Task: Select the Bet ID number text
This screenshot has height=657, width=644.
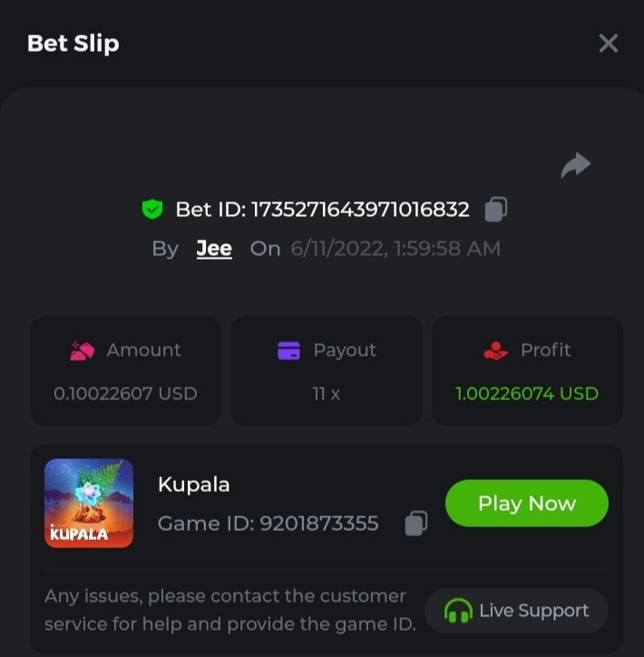Action: 359,211
